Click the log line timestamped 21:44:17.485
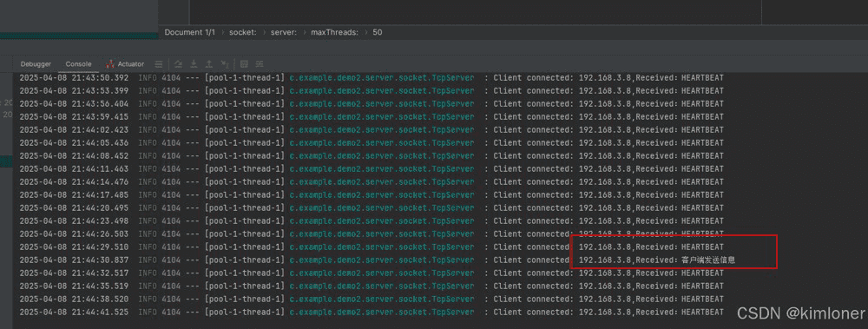Screen dimensions: 868x329 tap(372, 195)
